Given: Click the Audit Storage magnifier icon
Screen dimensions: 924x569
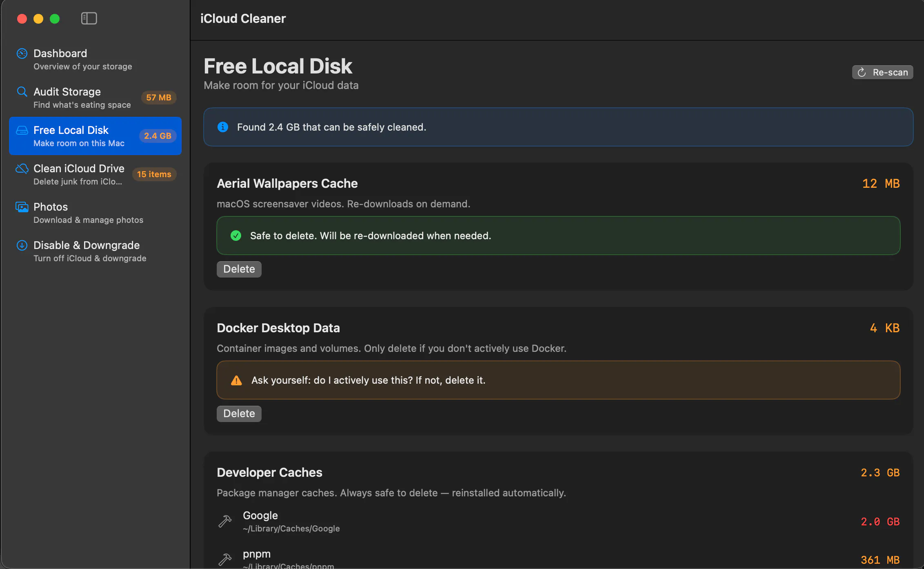Looking at the screenshot, I should (x=22, y=92).
